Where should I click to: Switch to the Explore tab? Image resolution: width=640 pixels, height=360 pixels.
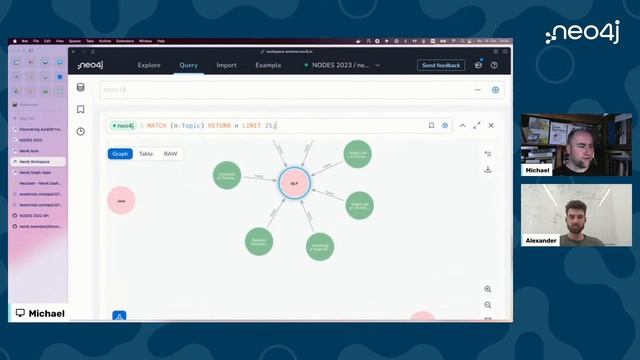tap(149, 65)
